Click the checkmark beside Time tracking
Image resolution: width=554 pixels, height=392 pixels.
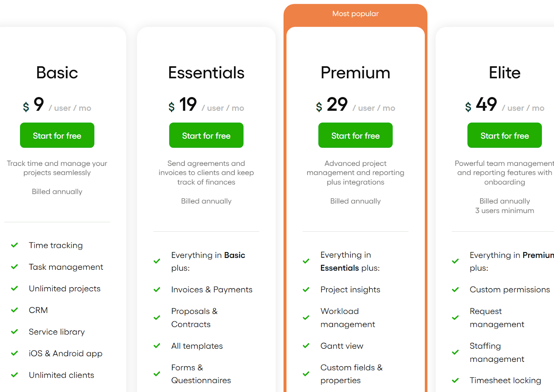click(15, 245)
